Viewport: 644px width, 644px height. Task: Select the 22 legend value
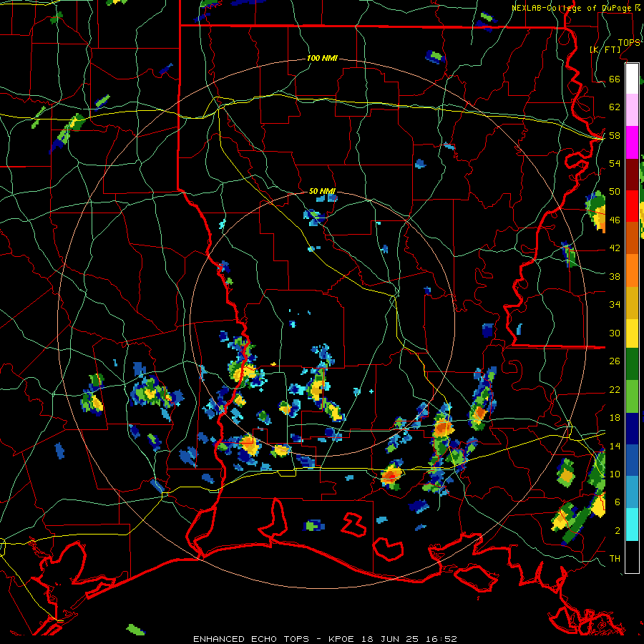tap(615, 389)
